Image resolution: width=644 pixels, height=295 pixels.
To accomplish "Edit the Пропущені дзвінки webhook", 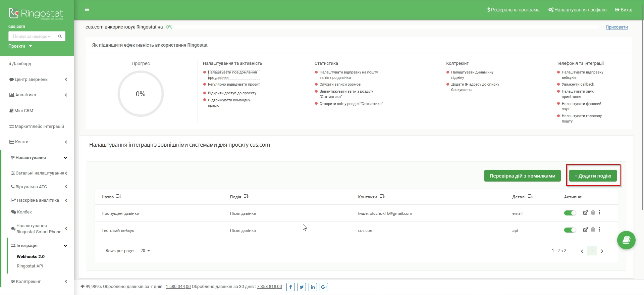I will click(585, 212).
